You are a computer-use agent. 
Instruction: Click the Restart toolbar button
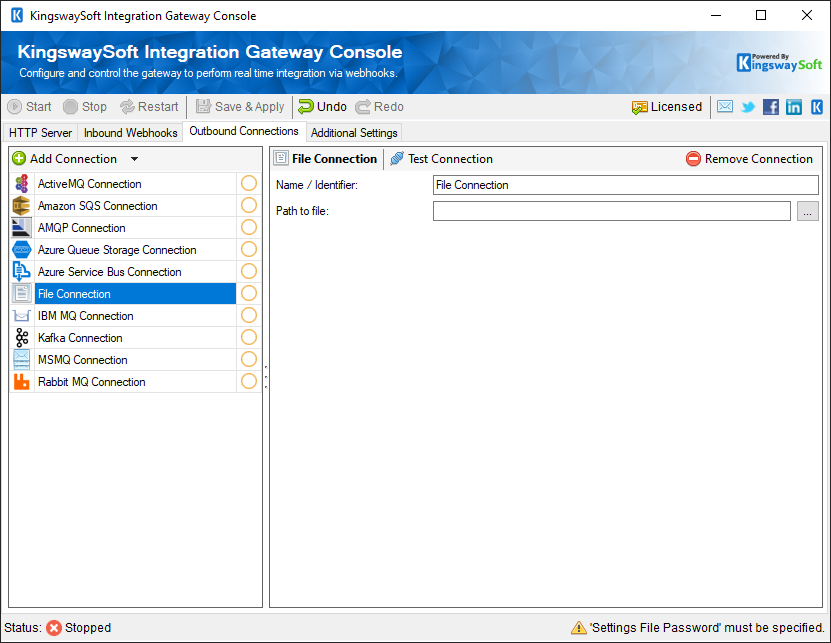tap(149, 107)
